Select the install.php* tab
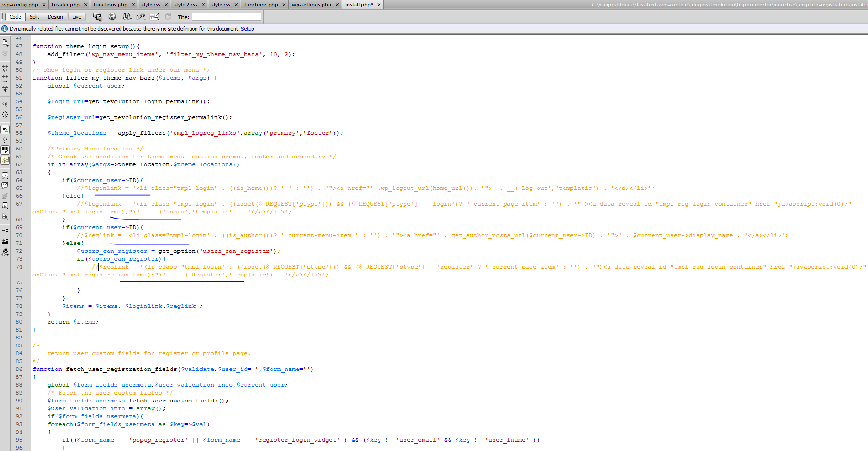 359,5
